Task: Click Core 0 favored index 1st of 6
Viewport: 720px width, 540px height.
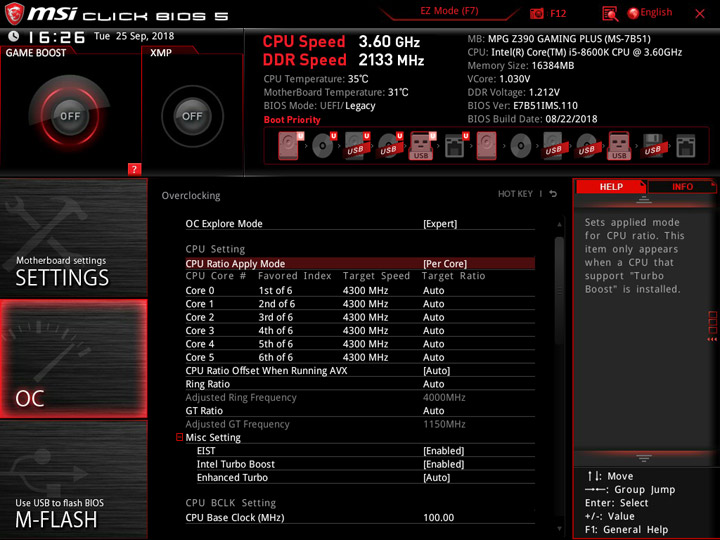Action: (x=275, y=291)
